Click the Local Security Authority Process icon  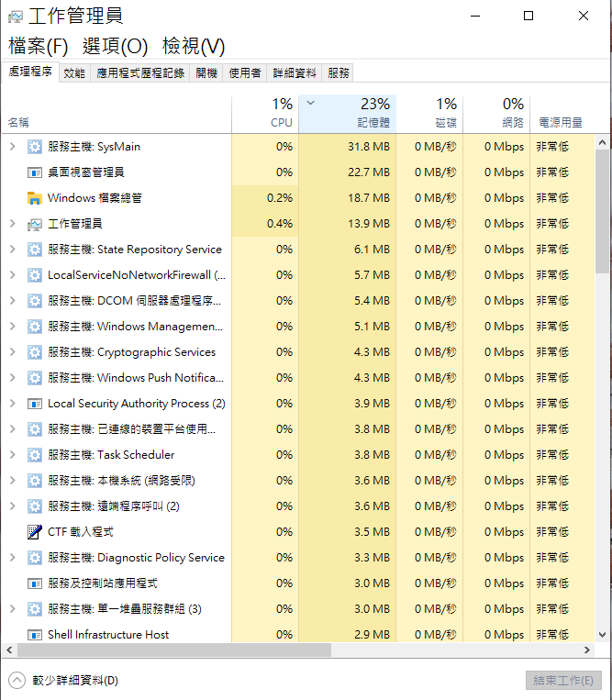35,404
